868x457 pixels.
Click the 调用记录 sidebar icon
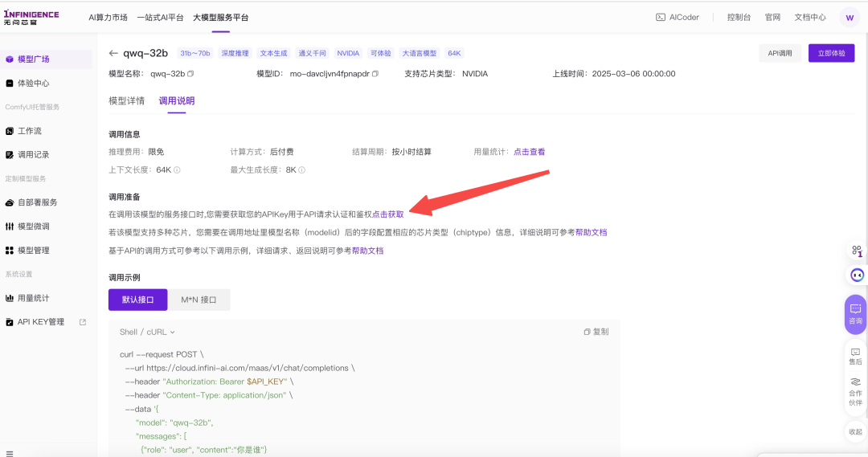click(10, 155)
